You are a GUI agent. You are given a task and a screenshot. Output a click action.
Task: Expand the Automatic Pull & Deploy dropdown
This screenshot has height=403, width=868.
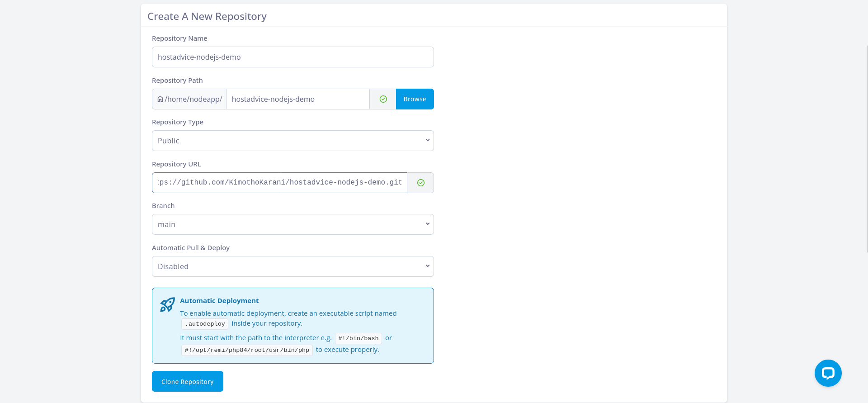(x=293, y=266)
